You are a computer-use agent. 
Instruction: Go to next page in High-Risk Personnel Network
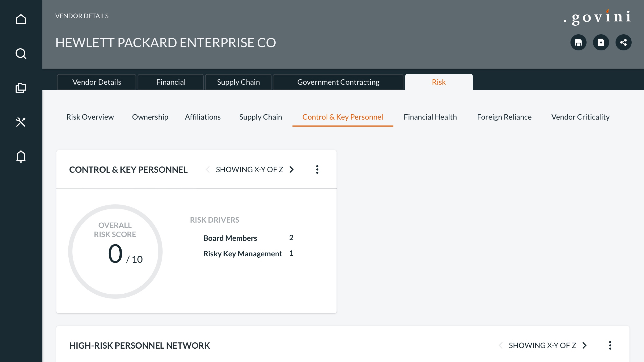(584, 345)
